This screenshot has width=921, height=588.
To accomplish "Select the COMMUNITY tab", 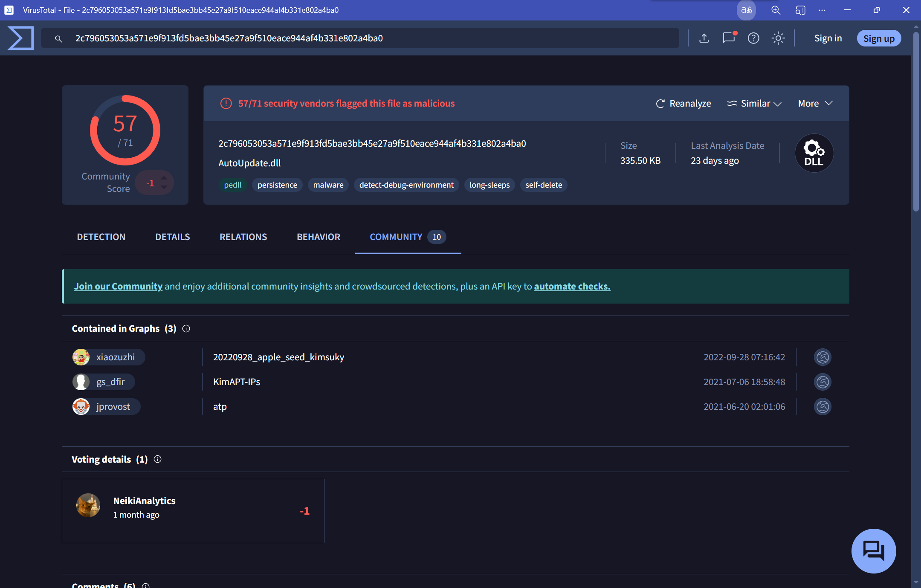I will pos(408,237).
